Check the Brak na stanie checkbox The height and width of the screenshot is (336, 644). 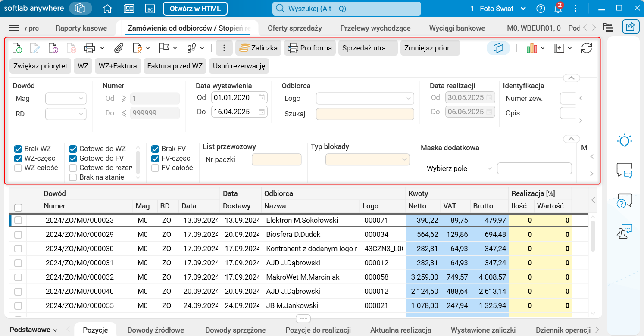[73, 177]
